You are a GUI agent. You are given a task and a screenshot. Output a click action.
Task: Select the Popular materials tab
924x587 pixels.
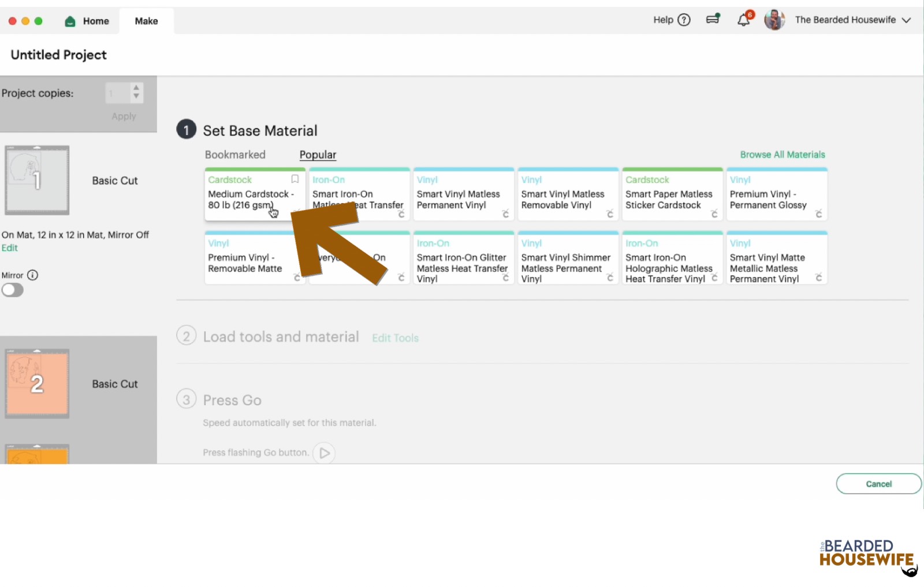tap(317, 154)
